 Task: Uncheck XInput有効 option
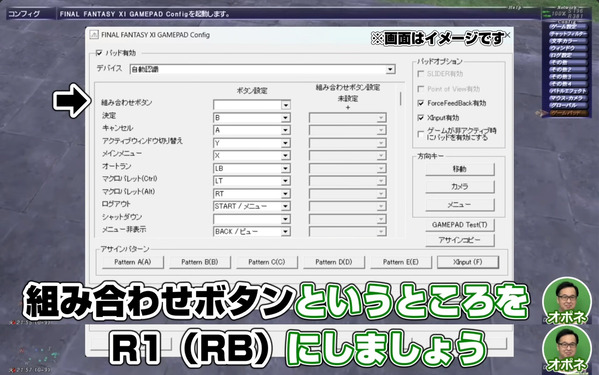click(x=421, y=118)
